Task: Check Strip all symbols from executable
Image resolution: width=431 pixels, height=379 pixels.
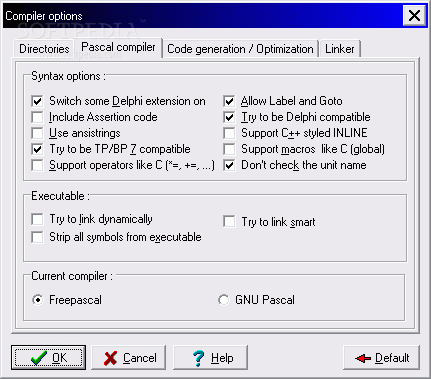Action: pyautogui.click(x=37, y=237)
